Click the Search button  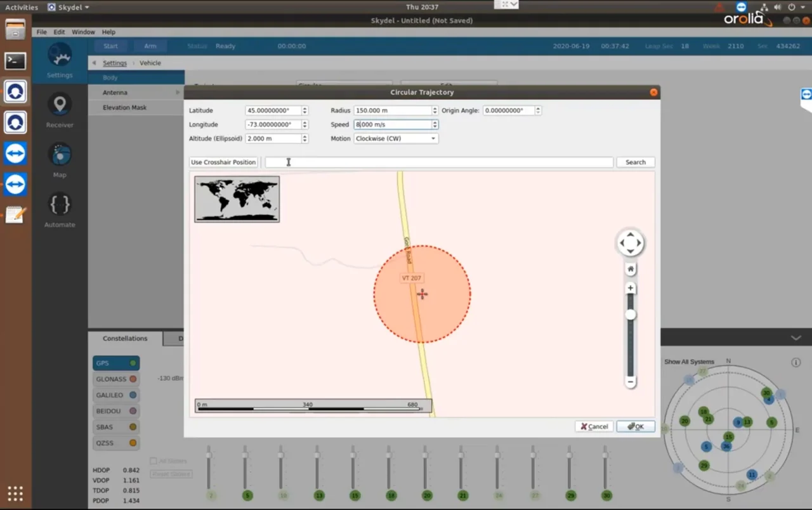tap(636, 162)
